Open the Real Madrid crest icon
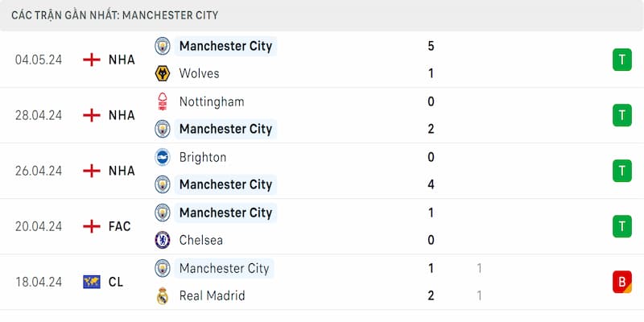The height and width of the screenshot is (322, 644). point(163,295)
